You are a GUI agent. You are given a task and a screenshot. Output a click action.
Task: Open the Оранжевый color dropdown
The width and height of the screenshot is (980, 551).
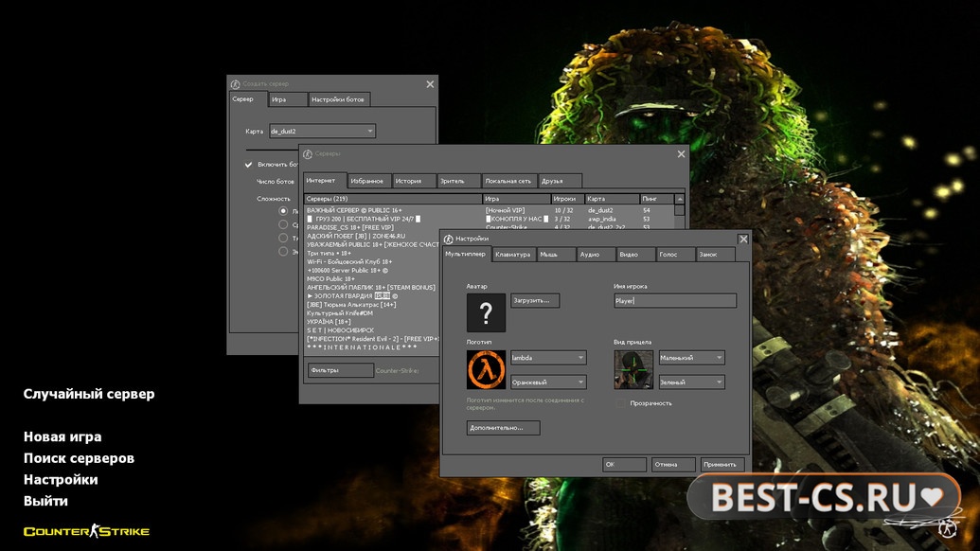[548, 382]
